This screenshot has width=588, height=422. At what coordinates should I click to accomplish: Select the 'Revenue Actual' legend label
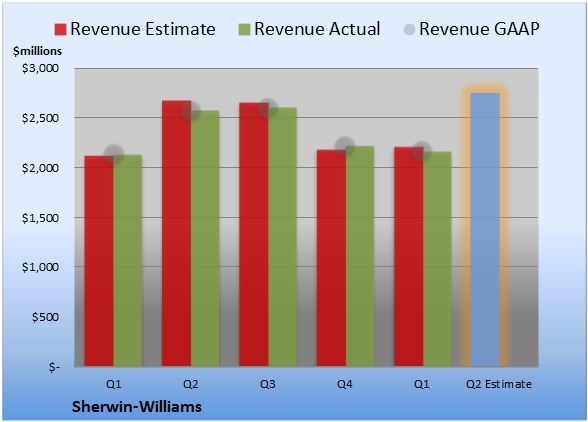click(x=317, y=29)
